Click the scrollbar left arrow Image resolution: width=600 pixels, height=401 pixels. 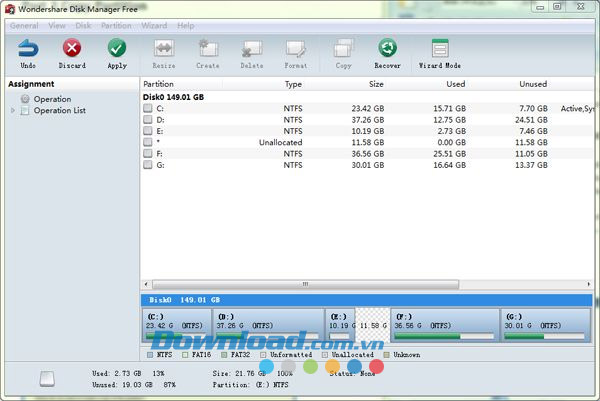click(146, 284)
